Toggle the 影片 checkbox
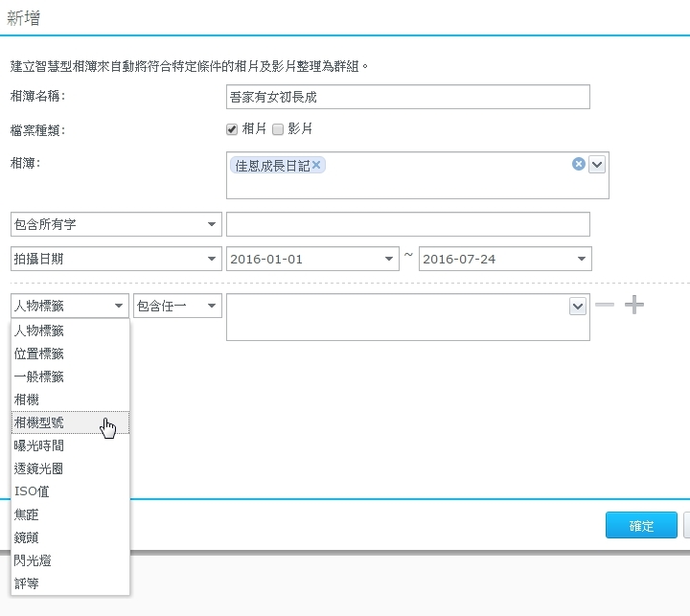 pos(278,128)
